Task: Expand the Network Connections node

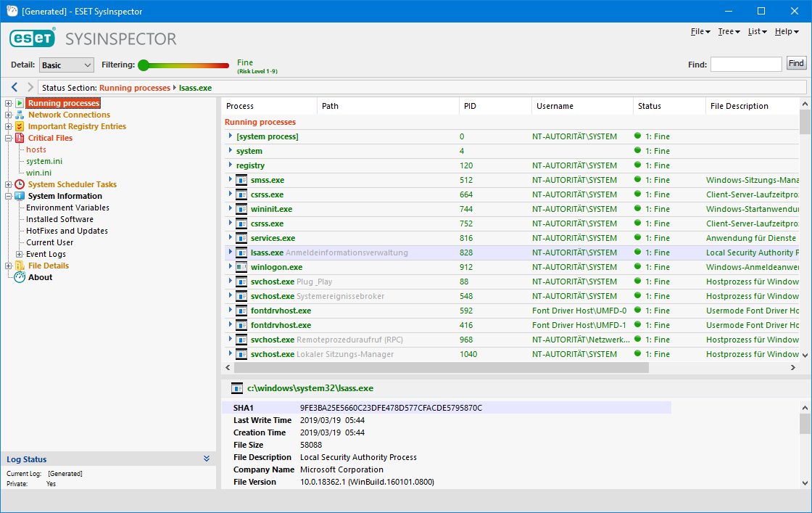Action: [8, 115]
